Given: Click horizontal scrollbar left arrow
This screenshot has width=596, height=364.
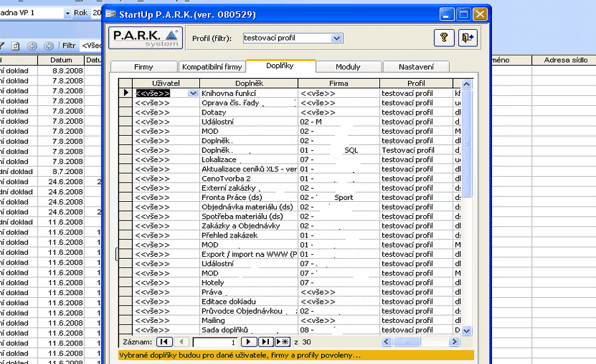Looking at the screenshot, I should point(386,341).
